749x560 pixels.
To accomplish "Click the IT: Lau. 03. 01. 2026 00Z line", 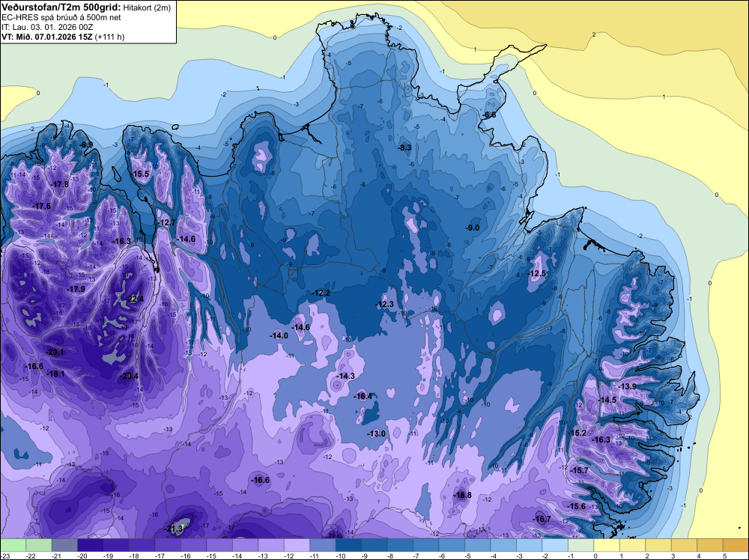I will click(x=47, y=27).
